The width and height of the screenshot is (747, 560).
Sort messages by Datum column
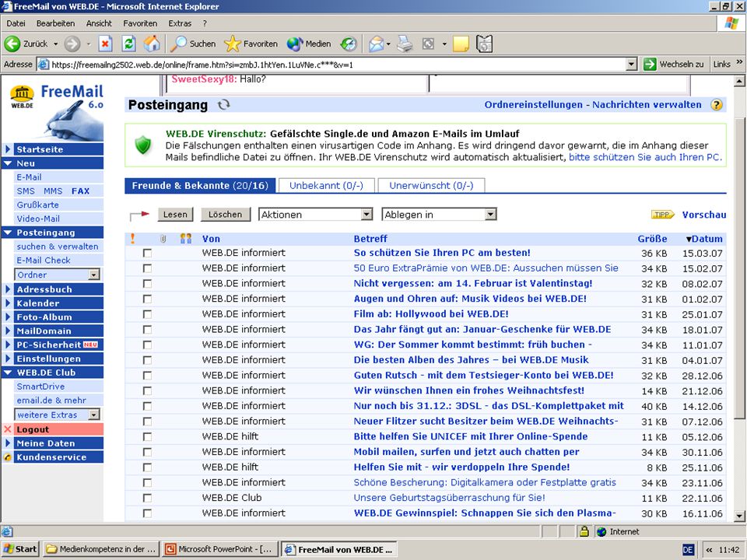704,239
